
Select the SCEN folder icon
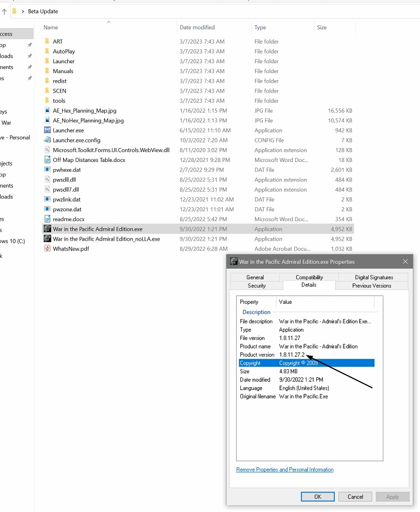(x=47, y=90)
